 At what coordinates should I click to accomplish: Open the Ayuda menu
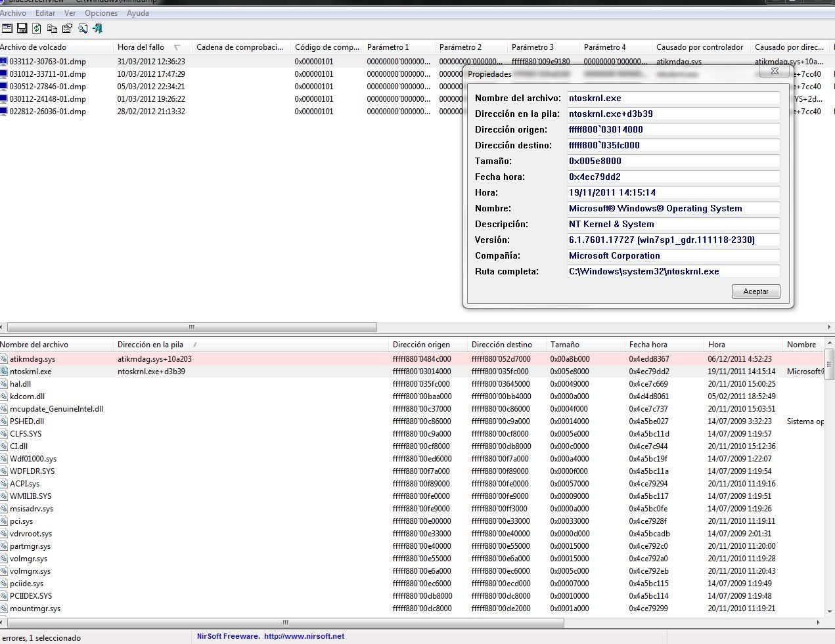point(137,13)
